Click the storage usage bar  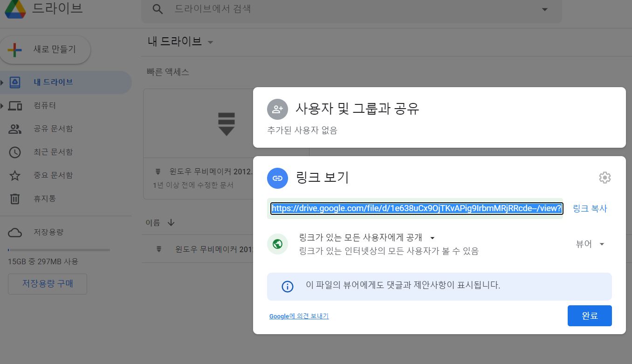click(59, 250)
